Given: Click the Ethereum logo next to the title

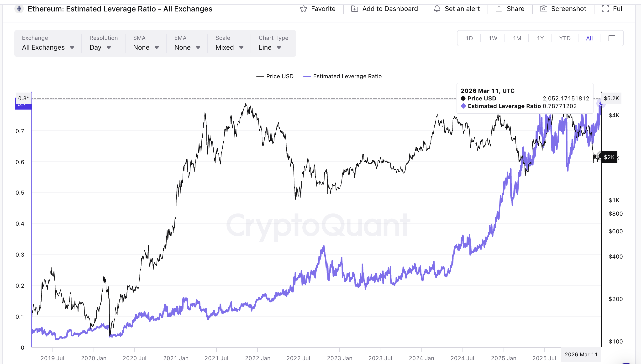Looking at the screenshot, I should pos(19,9).
